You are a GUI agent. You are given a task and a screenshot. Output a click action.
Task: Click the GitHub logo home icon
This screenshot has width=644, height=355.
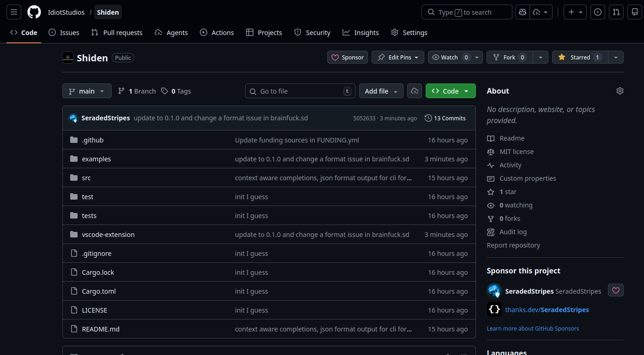[x=34, y=12]
